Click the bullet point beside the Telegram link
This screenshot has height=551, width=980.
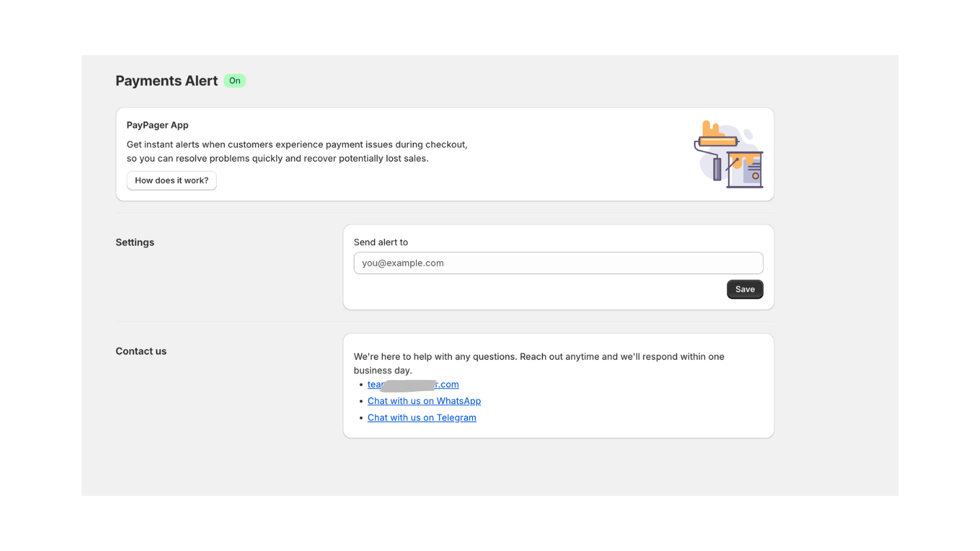pos(361,418)
